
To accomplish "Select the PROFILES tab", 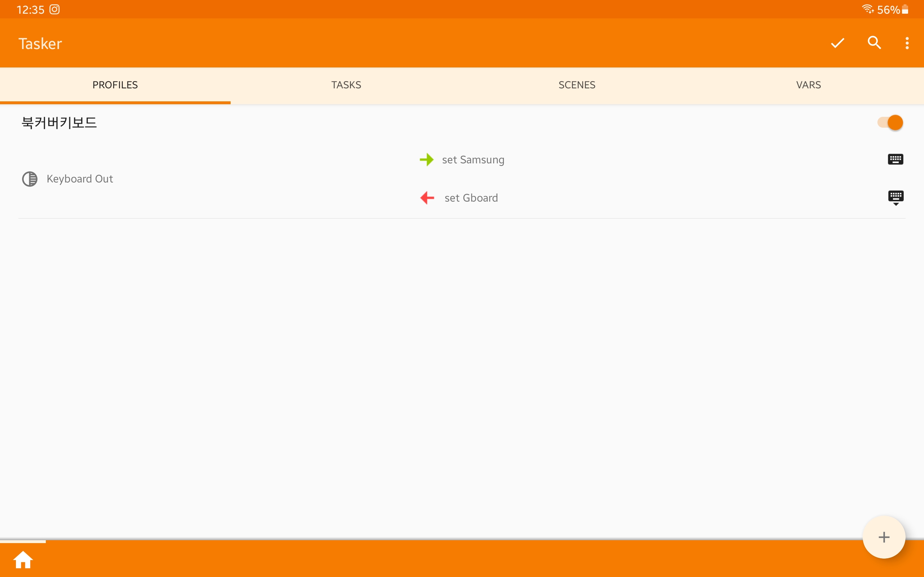I will 115,85.
